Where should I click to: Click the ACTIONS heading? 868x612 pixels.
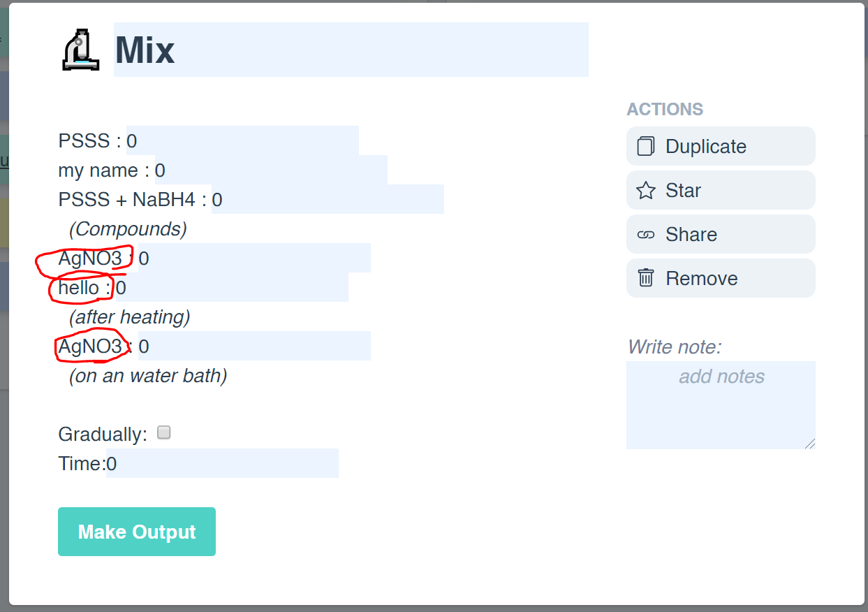coord(665,109)
